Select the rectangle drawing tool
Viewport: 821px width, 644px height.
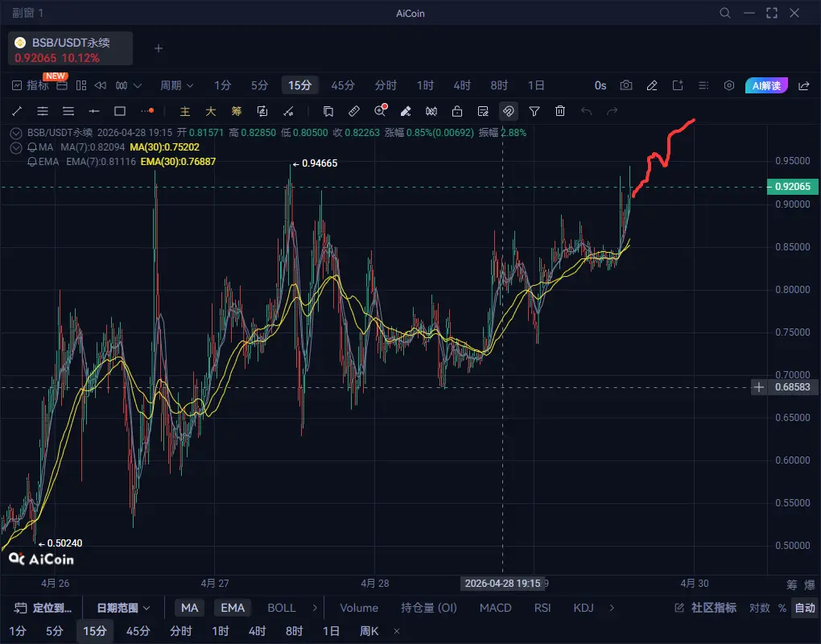(120, 111)
